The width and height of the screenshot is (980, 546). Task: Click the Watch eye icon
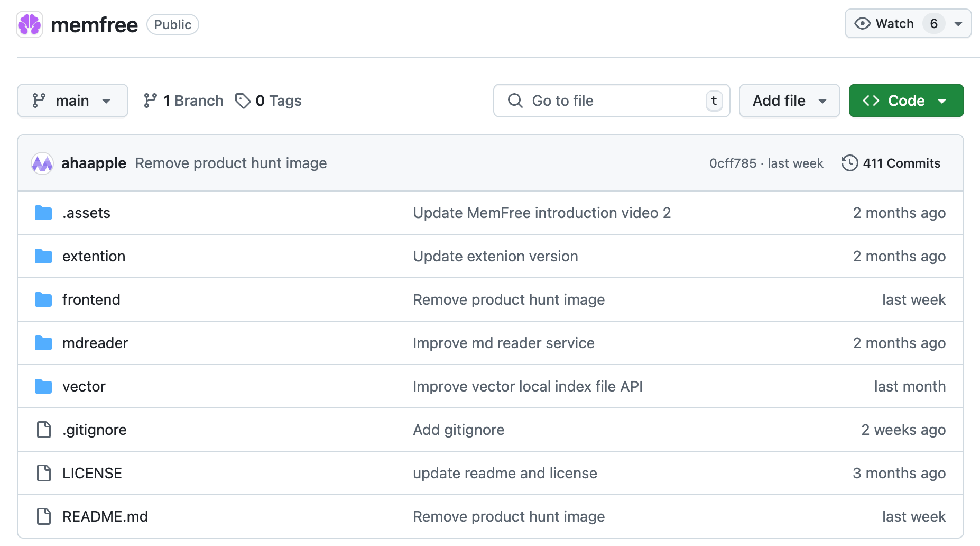coord(862,23)
